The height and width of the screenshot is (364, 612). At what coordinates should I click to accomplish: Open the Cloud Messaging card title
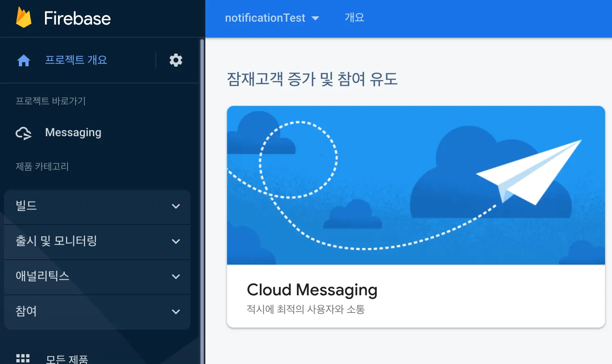click(312, 290)
